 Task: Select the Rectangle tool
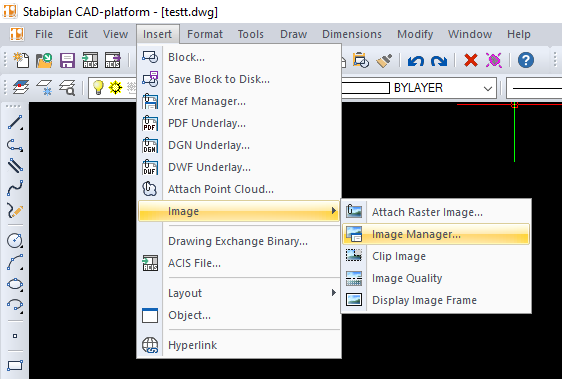pos(15,365)
